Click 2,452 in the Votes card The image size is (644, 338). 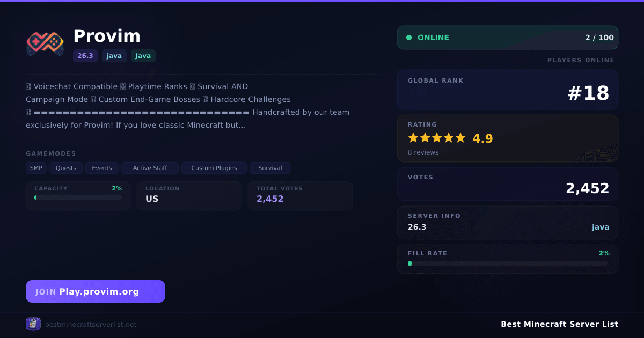588,188
